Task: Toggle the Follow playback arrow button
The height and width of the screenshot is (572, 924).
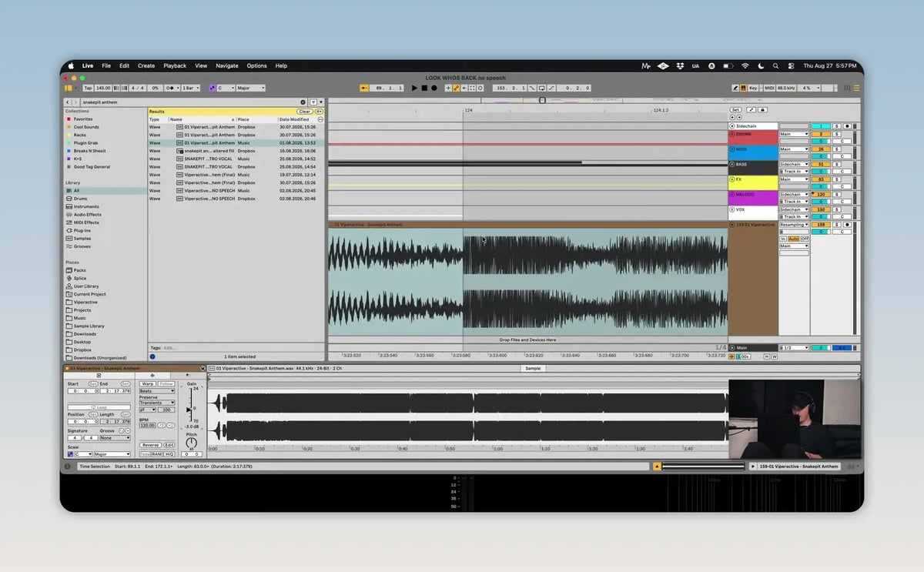Action: click(363, 88)
